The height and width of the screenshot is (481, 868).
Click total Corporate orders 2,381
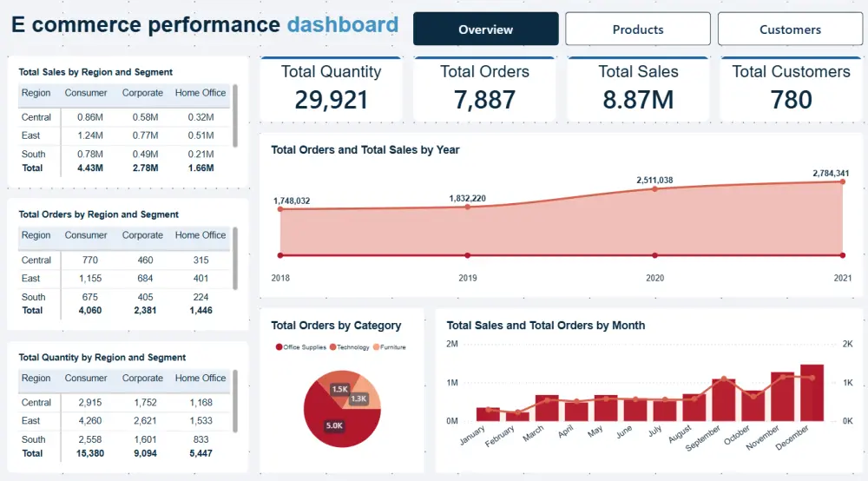[x=145, y=311]
